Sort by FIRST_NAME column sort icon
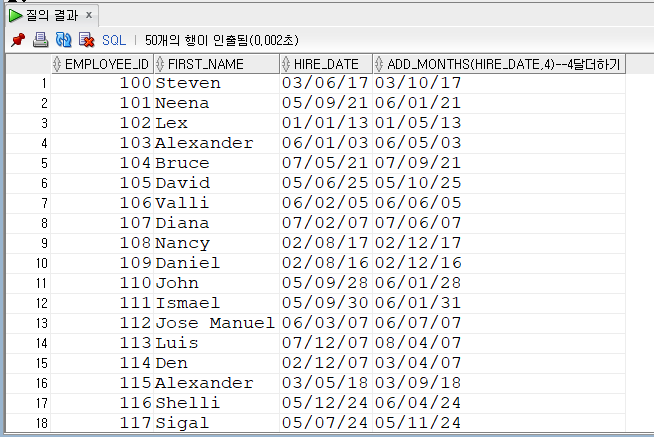The height and width of the screenshot is (437, 654). [x=160, y=64]
